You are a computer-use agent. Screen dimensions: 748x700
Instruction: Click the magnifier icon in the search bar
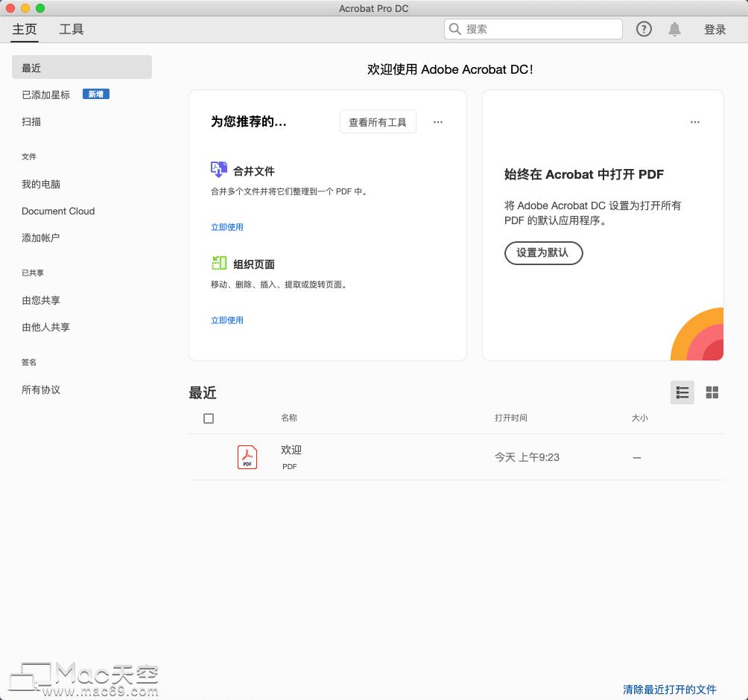coord(454,29)
